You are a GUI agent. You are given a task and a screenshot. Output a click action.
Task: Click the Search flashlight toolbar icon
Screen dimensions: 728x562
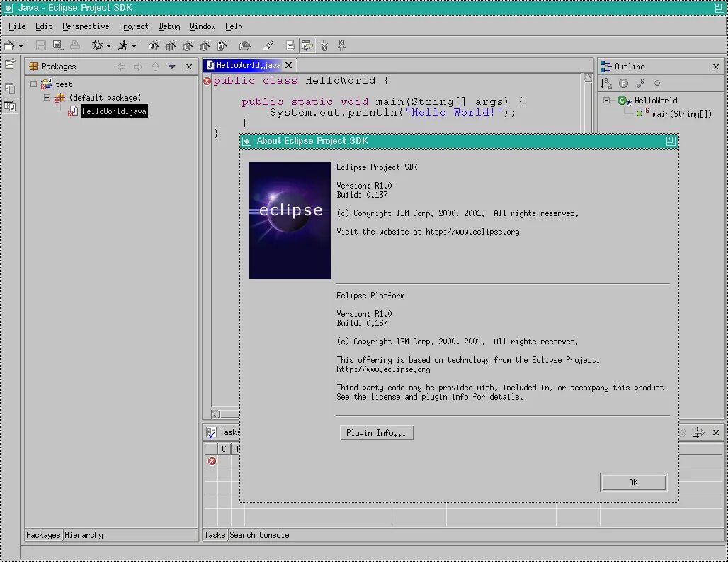coord(268,45)
